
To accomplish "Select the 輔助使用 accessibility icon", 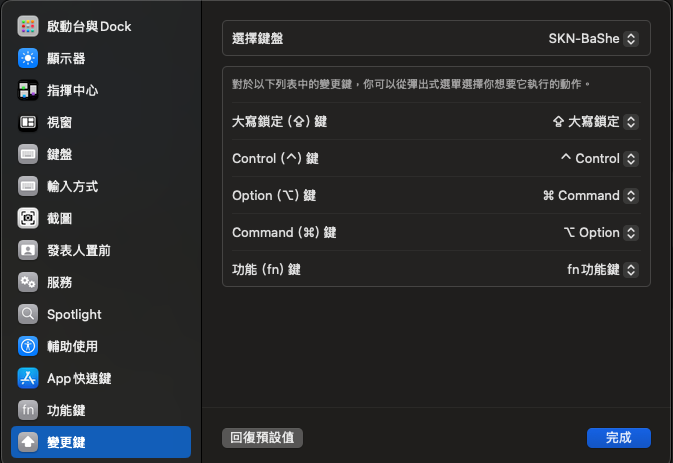I will tap(28, 346).
